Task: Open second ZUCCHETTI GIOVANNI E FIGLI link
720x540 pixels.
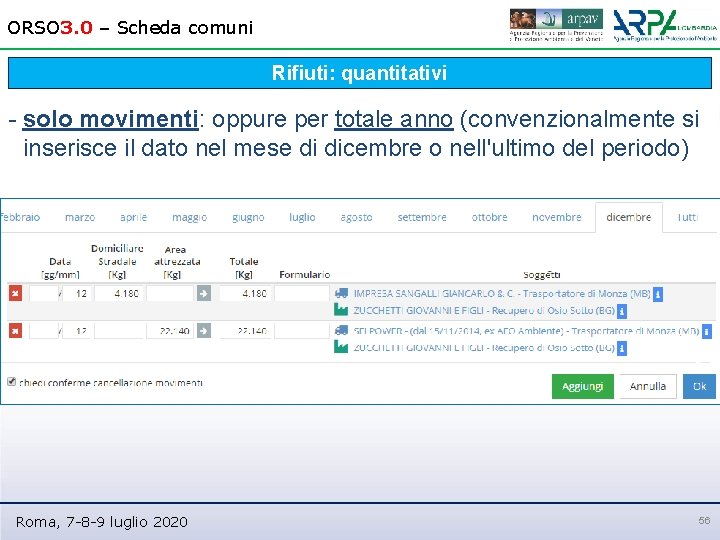Action: point(484,348)
